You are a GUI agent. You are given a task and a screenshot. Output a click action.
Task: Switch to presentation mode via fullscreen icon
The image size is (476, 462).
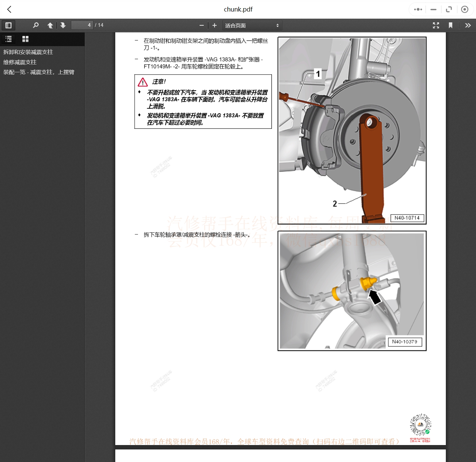tap(436, 25)
